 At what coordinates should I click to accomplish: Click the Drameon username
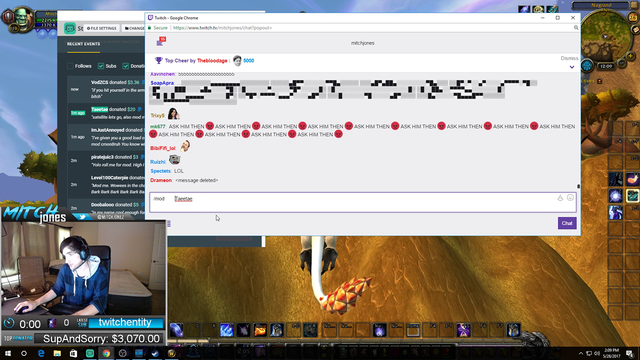[x=161, y=180]
